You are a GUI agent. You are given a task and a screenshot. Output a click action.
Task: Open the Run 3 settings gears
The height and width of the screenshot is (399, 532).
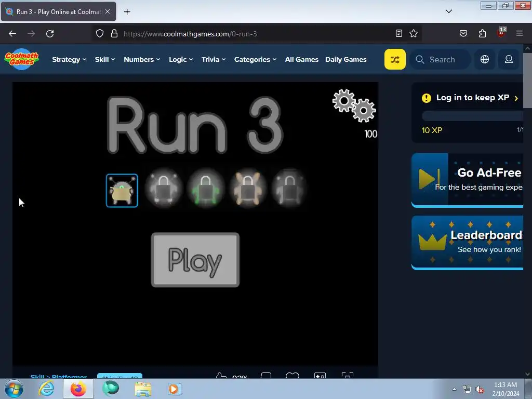354,105
